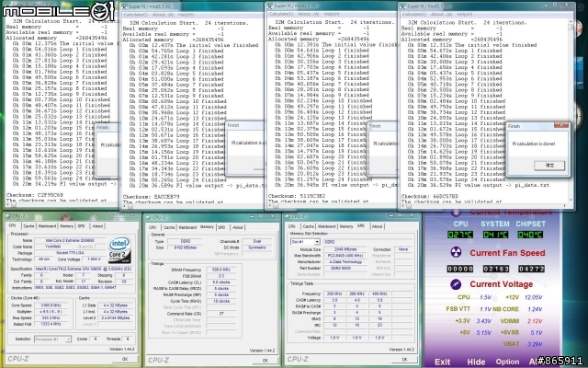Open About tab in CPU-Z Processor info window
588x368 pixels.
tap(97, 226)
